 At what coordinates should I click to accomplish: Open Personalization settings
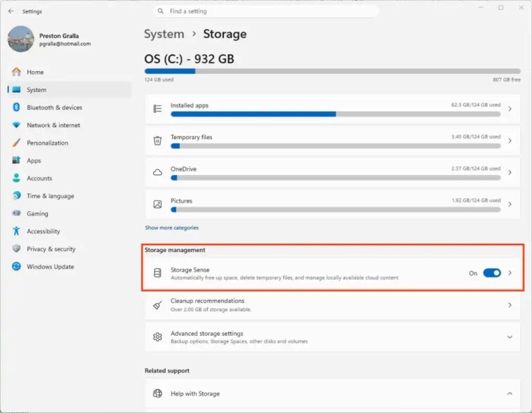(x=69, y=143)
